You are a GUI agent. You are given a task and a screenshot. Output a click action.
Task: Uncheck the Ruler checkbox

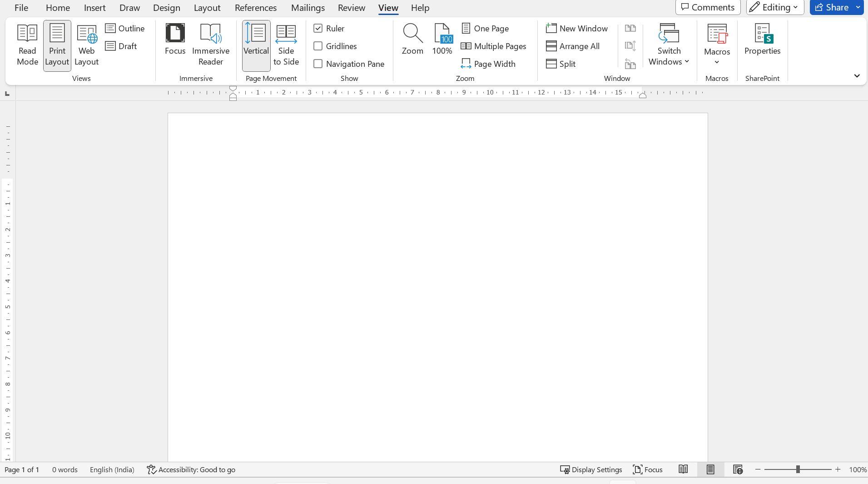point(318,28)
